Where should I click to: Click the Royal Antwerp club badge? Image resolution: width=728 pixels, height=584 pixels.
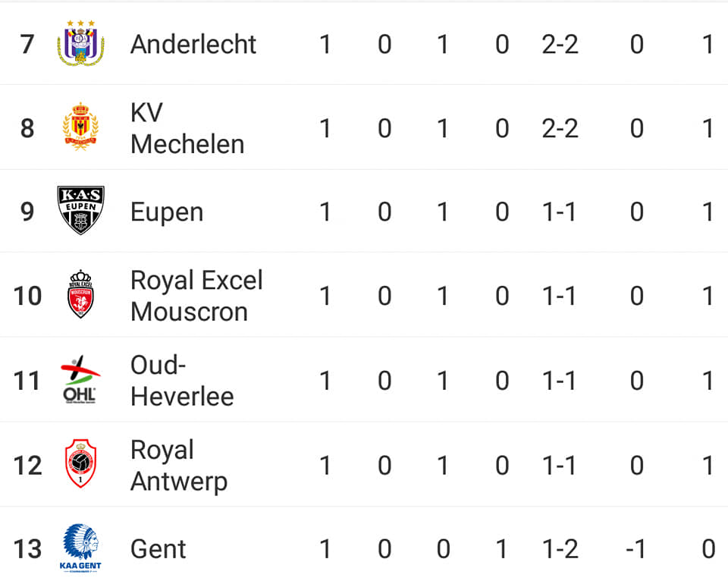[81, 463]
